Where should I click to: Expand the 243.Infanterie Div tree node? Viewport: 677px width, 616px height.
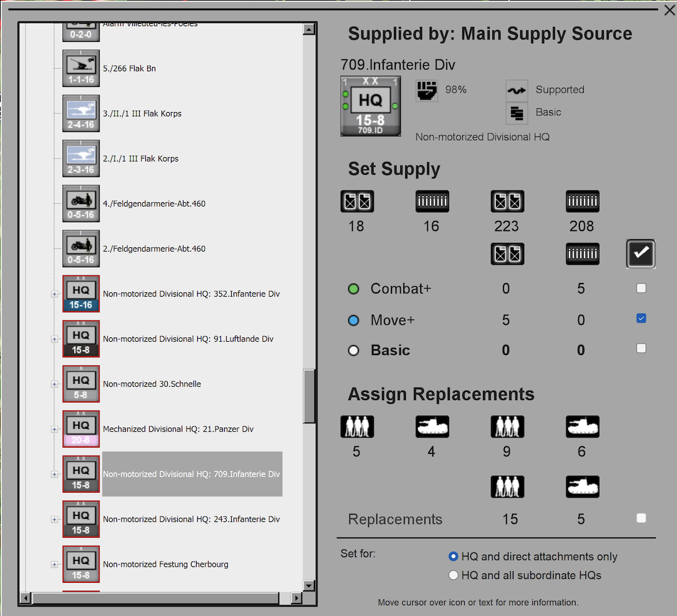(x=54, y=520)
